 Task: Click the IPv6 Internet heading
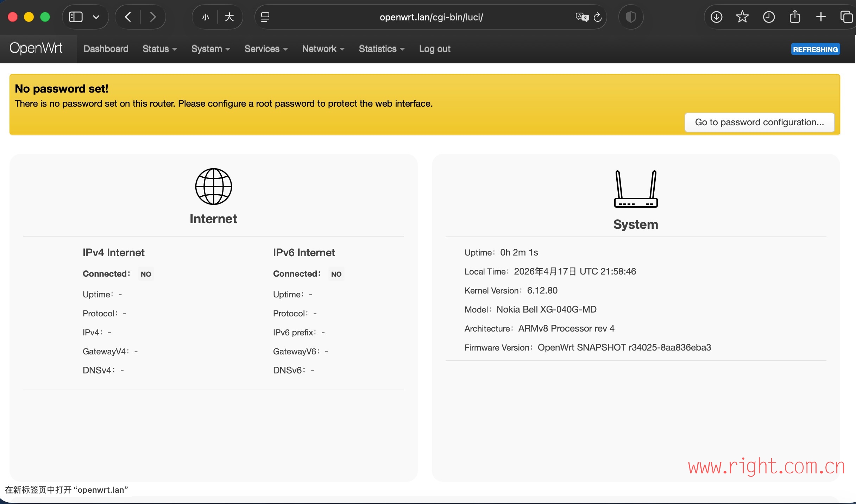click(x=304, y=253)
